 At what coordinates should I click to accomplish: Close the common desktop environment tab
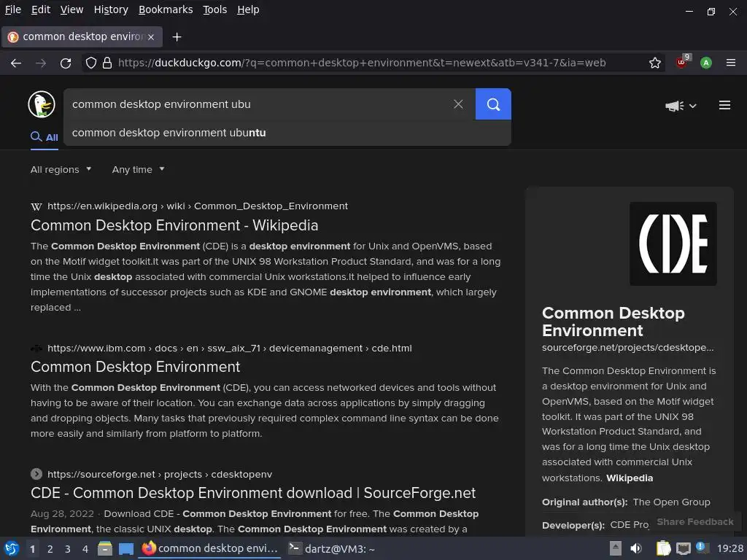(x=151, y=36)
